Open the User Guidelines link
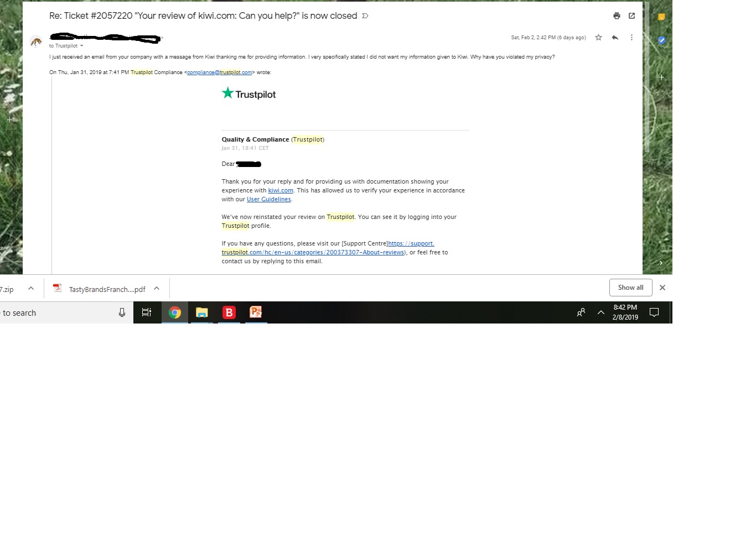The width and height of the screenshot is (756, 553). pos(269,199)
